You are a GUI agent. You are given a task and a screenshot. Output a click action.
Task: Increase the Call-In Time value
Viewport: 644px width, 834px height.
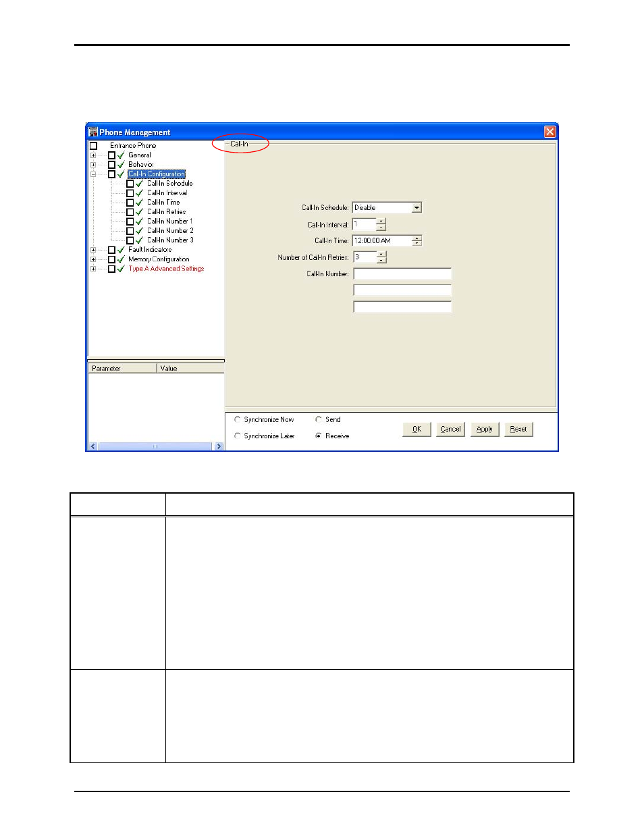point(417,238)
